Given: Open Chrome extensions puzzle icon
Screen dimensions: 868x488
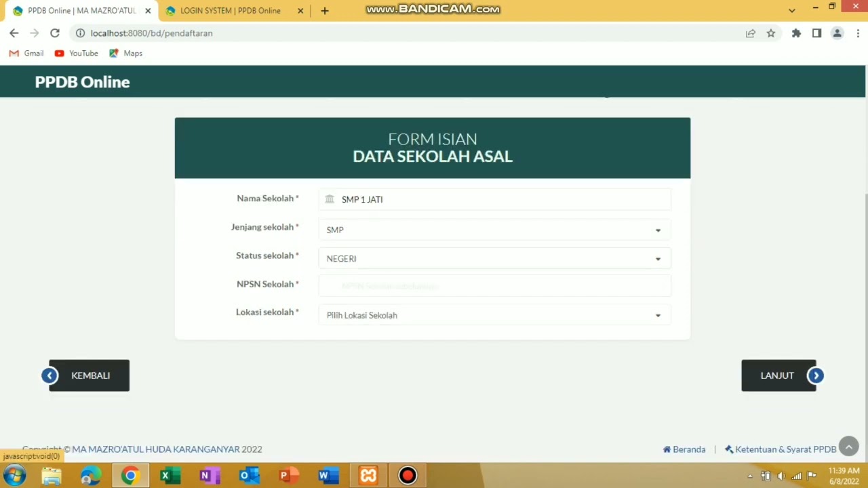Looking at the screenshot, I should click(x=797, y=33).
